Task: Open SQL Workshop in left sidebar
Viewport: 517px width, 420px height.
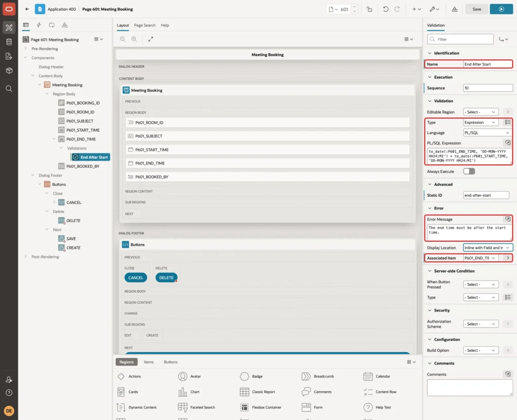Action: click(9, 42)
